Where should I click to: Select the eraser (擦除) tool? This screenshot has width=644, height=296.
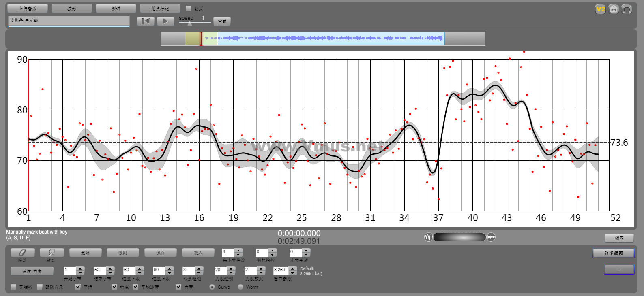pyautogui.click(x=22, y=253)
